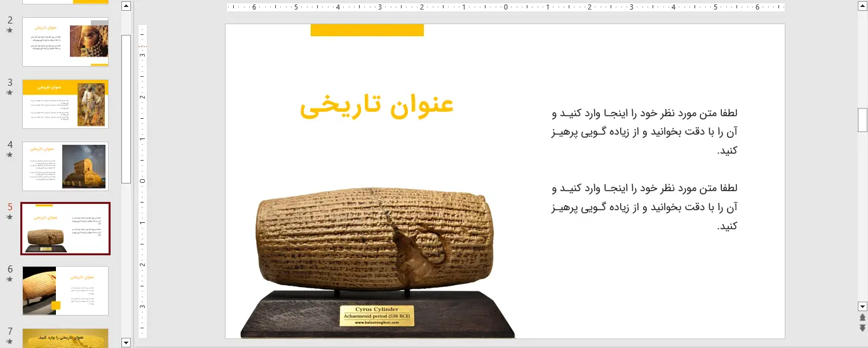
Task: Click the horizontal ruler above the slide
Action: [x=505, y=8]
